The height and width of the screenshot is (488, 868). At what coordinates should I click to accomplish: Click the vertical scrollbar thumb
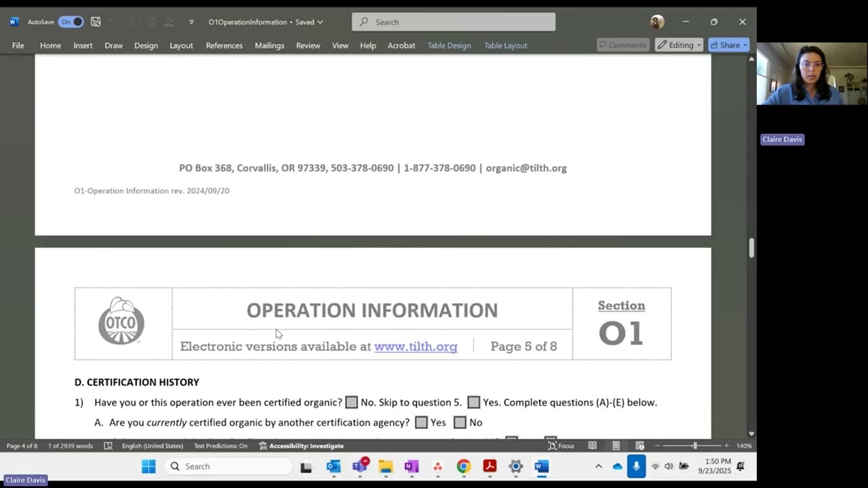click(x=751, y=247)
